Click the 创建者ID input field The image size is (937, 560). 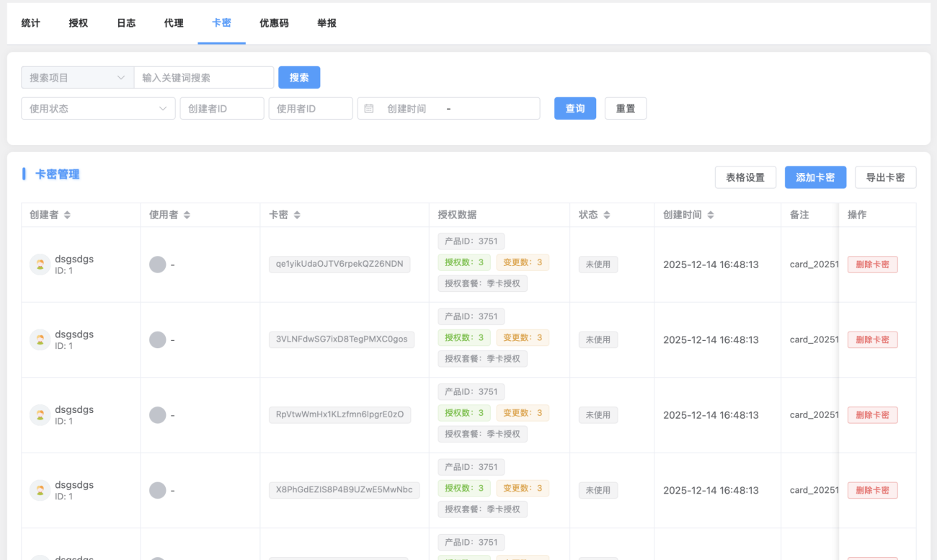tap(222, 109)
